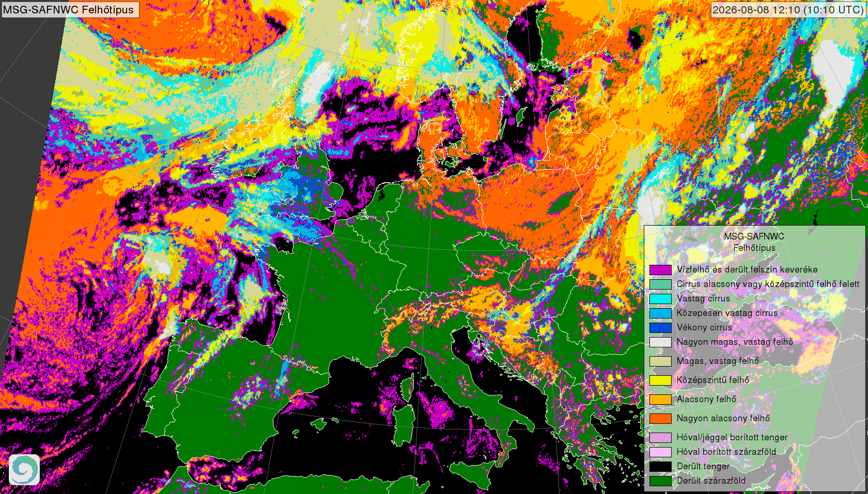Click the timestamp '2026-08-08 12:10 (10:10 UTC)'
The image size is (868, 494).
coord(788,9)
